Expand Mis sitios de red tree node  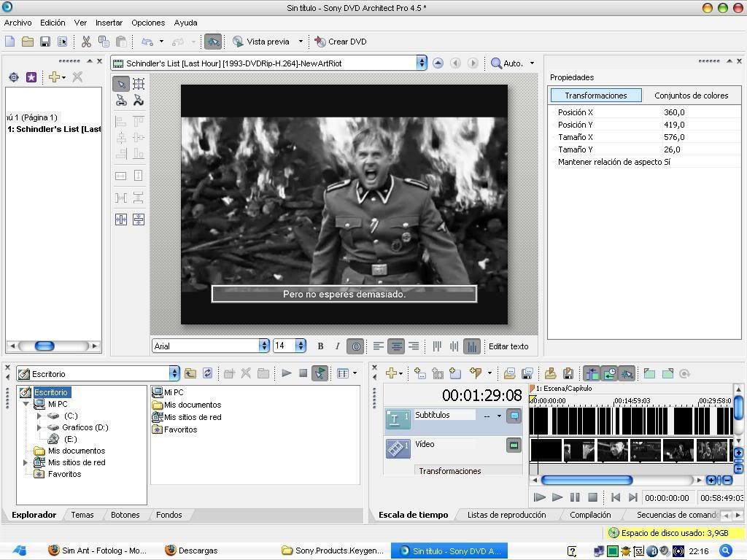pos(26,462)
